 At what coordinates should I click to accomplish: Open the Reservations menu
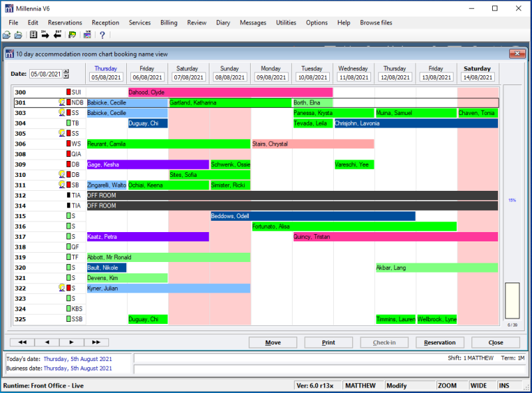coord(65,23)
